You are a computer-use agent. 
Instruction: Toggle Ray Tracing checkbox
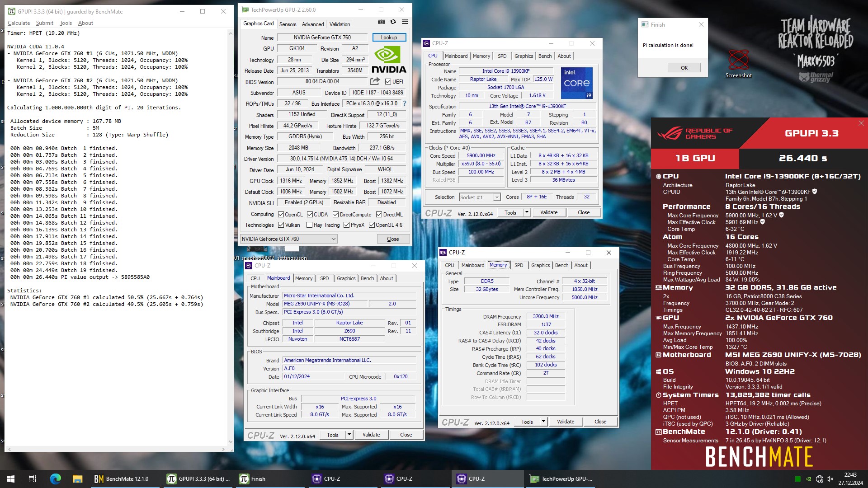[309, 225]
